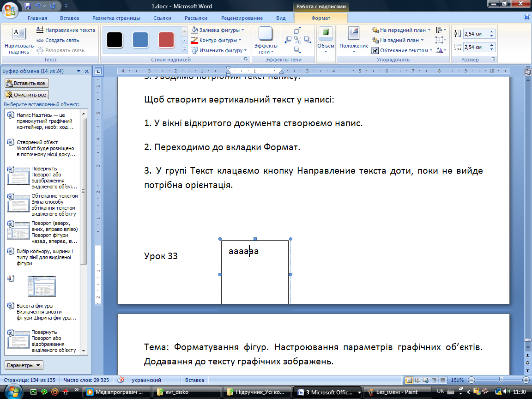Edit the shape height field 2,54 см
The image size is (532, 399).
[x=476, y=34]
